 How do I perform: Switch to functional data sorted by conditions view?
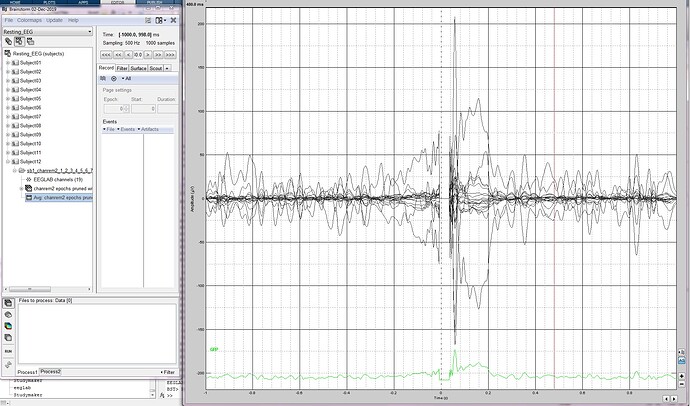[x=30, y=41]
